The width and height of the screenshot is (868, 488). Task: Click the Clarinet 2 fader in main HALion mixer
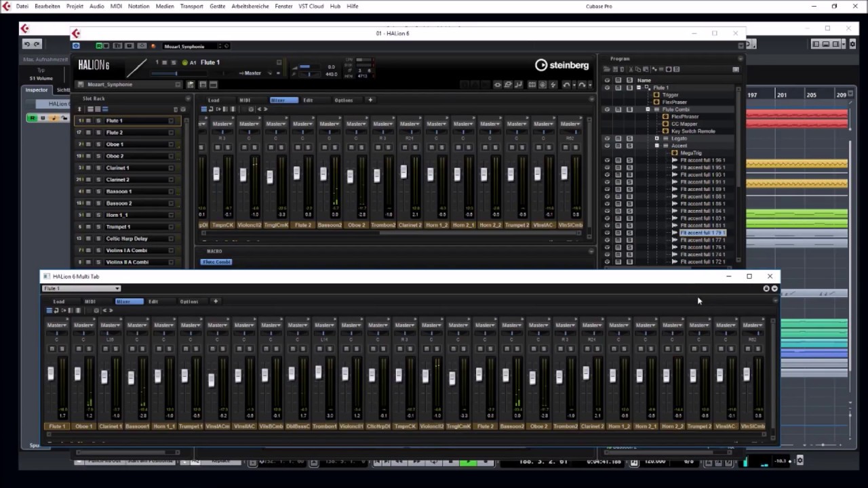[x=403, y=172]
